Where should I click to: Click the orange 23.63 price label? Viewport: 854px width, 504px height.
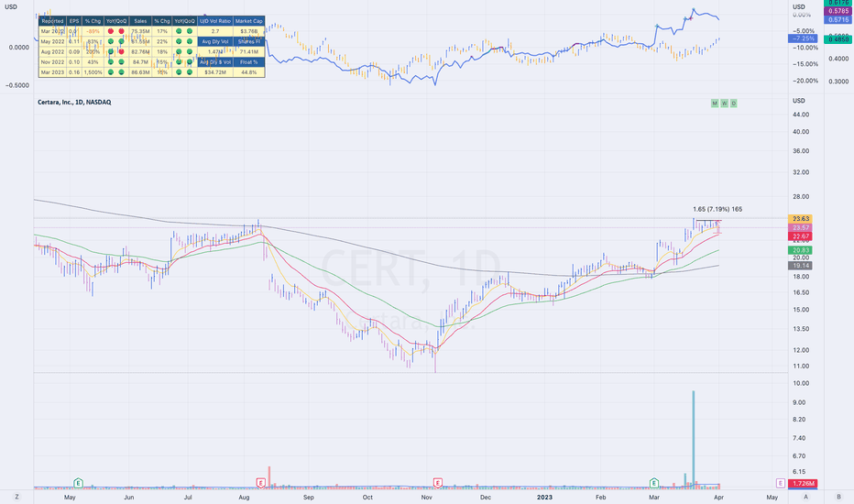coord(800,219)
